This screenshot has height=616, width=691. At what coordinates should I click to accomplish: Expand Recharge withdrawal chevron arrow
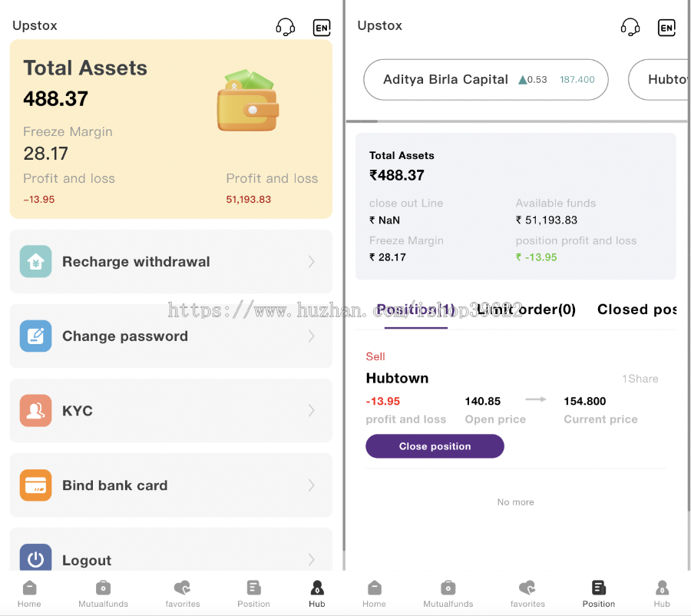(x=312, y=261)
